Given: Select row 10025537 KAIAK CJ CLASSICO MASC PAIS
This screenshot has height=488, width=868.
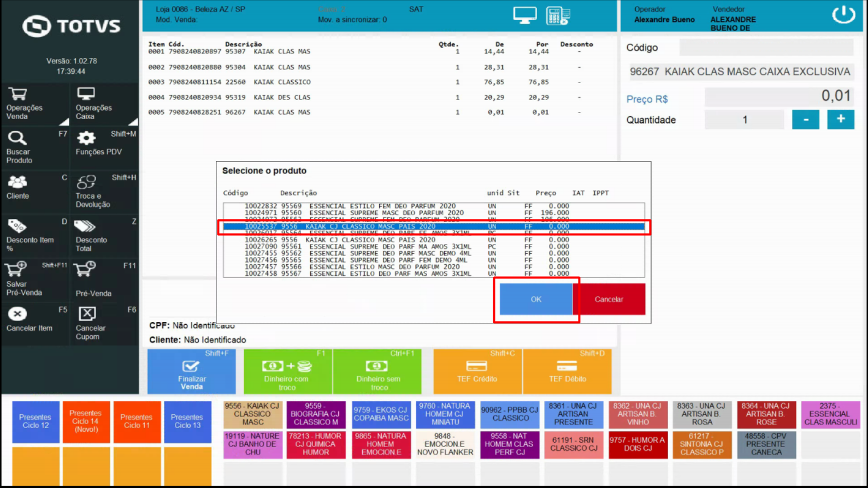Looking at the screenshot, I should (434, 226).
